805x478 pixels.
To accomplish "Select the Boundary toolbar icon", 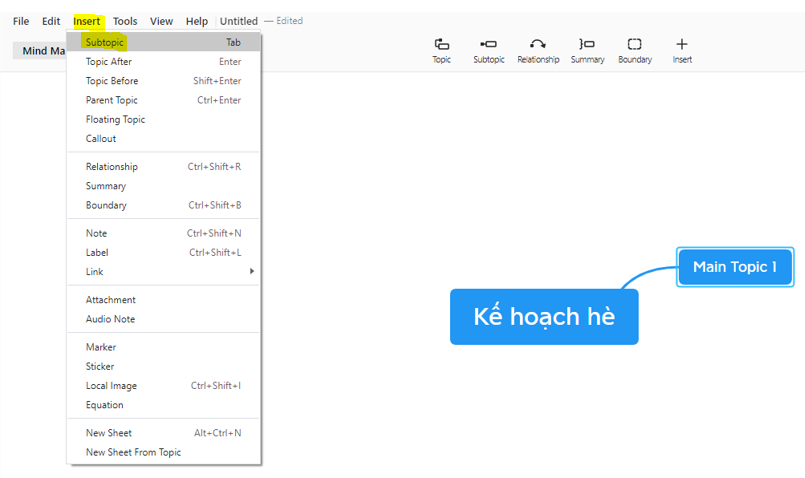I will point(634,44).
